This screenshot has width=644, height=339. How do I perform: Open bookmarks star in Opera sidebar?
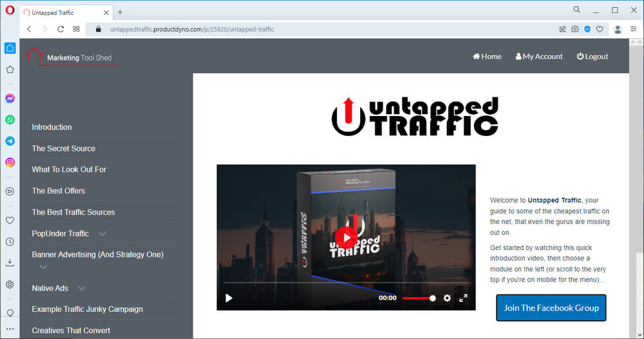click(x=10, y=70)
